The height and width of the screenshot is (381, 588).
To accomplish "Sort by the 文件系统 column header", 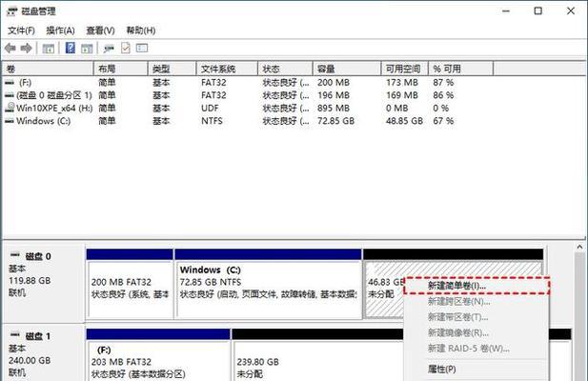I will tap(227, 69).
